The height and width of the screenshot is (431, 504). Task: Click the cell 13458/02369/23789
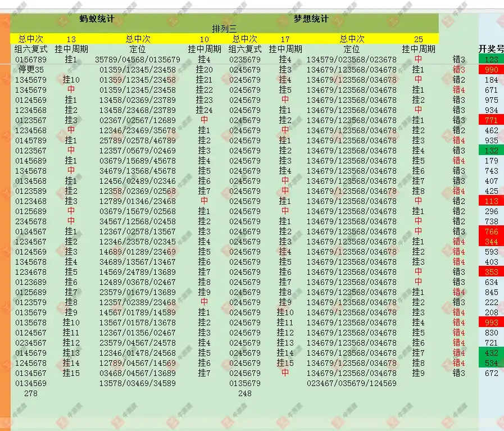[x=138, y=100]
